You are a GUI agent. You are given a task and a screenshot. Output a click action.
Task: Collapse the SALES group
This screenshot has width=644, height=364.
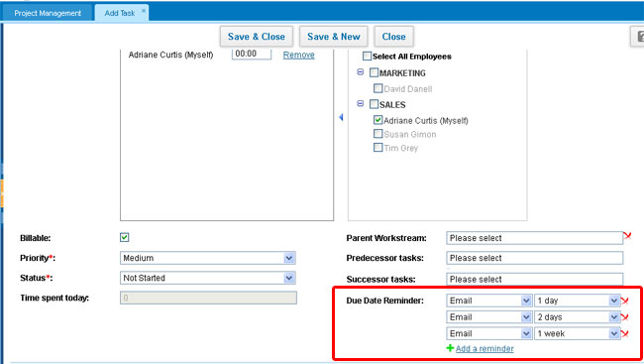(361, 104)
